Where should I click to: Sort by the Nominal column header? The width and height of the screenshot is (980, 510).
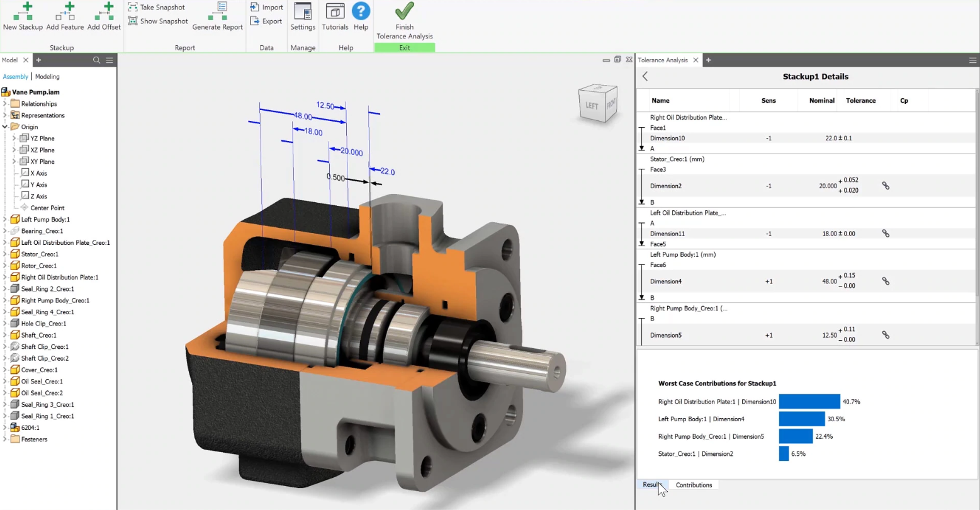[821, 101]
